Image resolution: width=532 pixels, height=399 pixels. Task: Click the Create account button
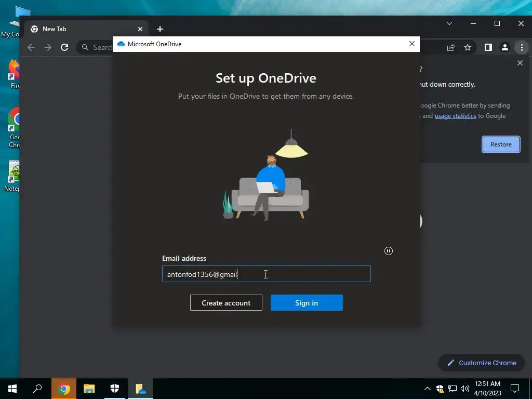click(x=226, y=303)
